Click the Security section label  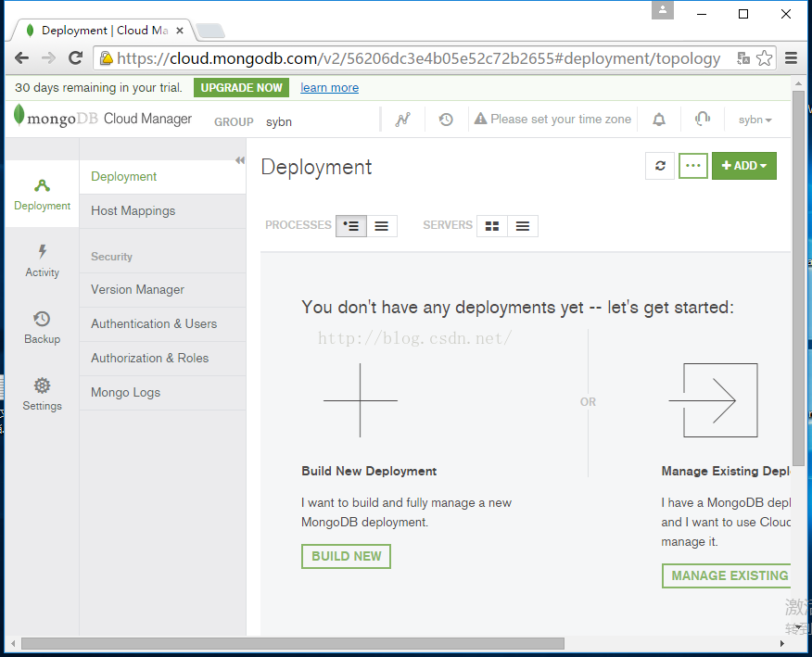pyautogui.click(x=111, y=257)
